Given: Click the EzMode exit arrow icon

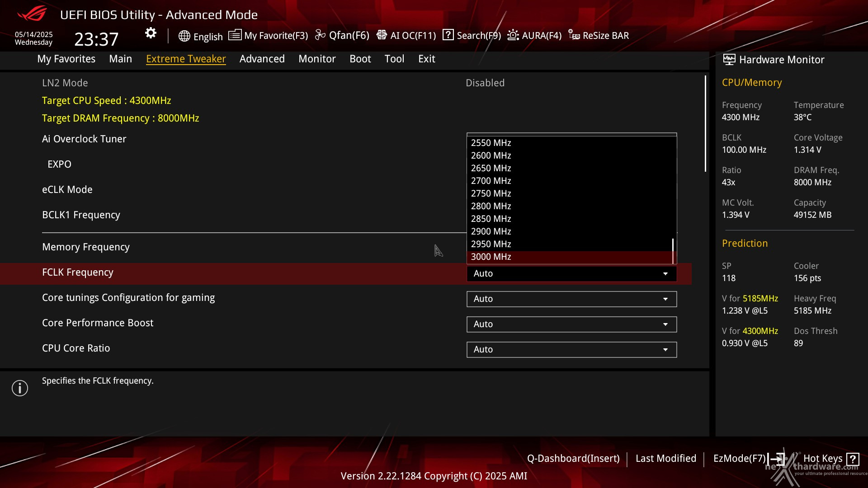Looking at the screenshot, I should point(776,459).
